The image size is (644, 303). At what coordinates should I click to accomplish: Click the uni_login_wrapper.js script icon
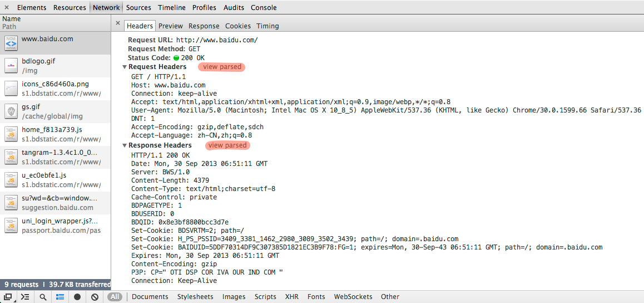point(11,225)
